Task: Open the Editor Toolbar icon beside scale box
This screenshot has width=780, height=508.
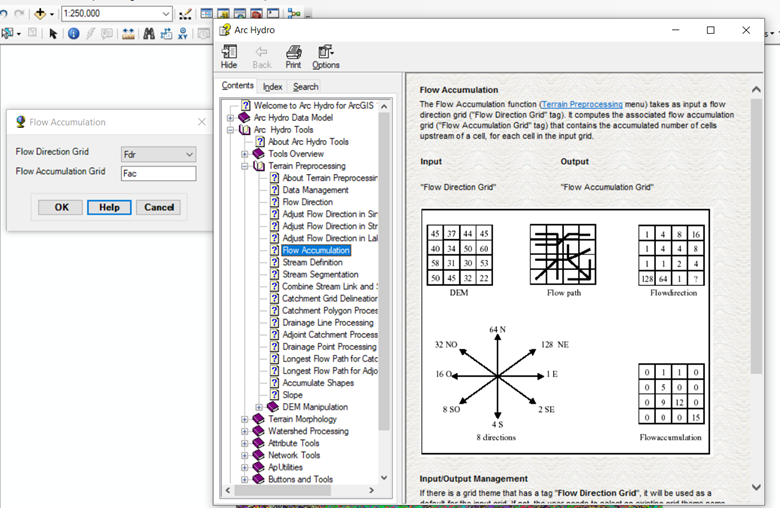Action: pos(185,14)
